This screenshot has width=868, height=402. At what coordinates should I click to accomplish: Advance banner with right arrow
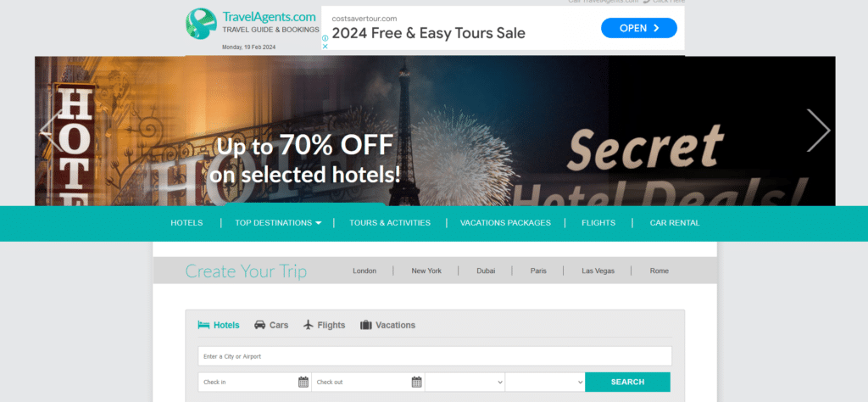pos(818,131)
